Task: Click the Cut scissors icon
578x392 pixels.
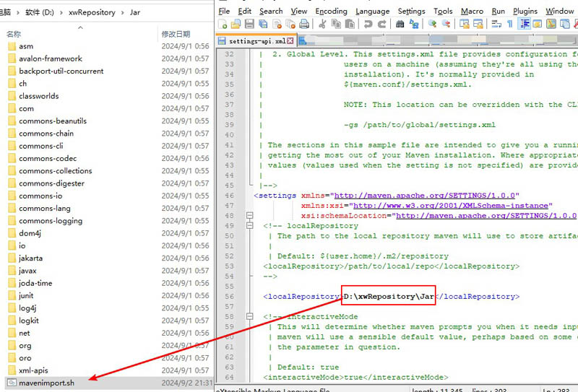Action: (x=322, y=25)
